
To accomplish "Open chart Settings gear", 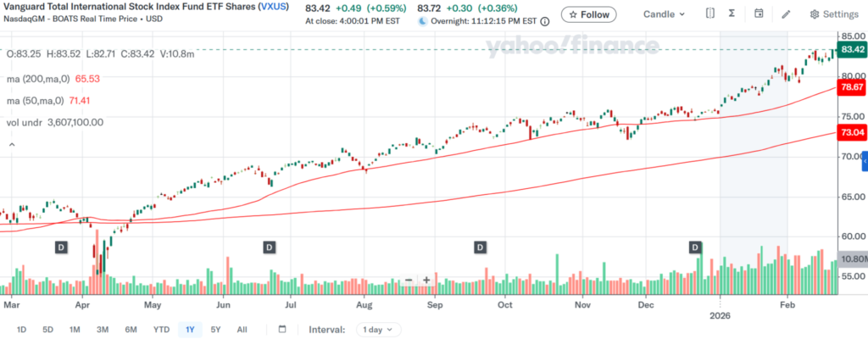I will point(834,14).
